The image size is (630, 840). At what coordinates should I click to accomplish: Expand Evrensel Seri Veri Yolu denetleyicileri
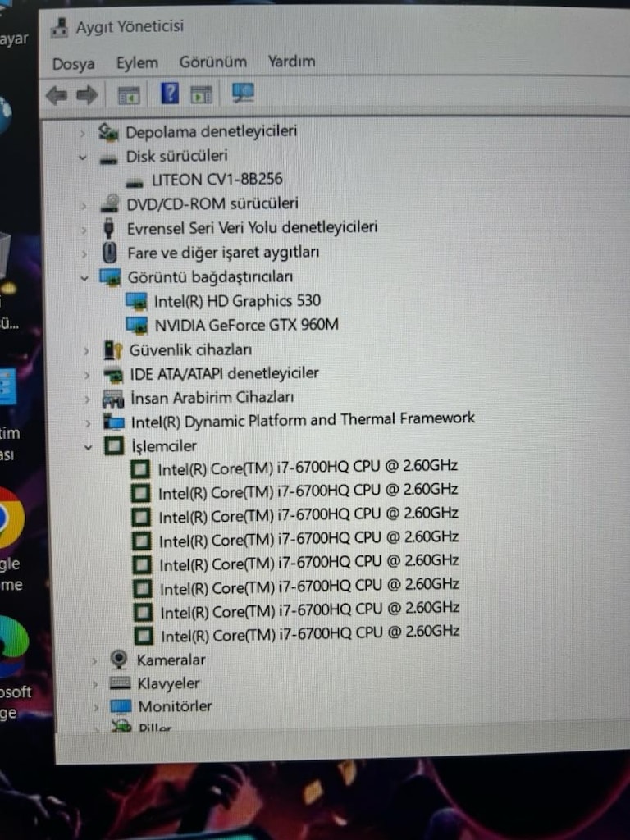click(84, 230)
